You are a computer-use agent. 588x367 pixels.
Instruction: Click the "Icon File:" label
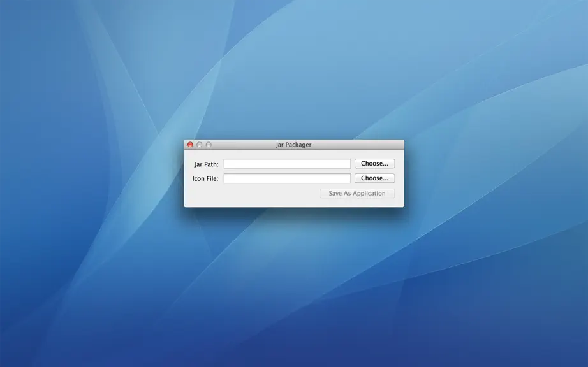(205, 178)
